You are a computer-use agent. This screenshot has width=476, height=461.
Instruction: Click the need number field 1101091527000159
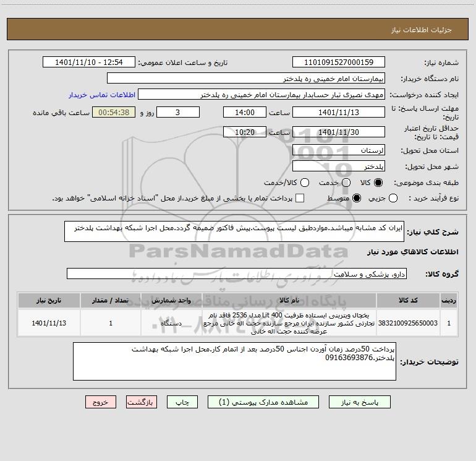[x=339, y=62]
